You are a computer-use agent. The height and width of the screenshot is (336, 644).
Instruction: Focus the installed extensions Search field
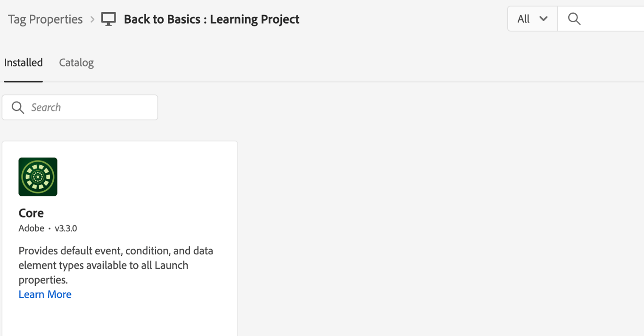tap(90, 108)
